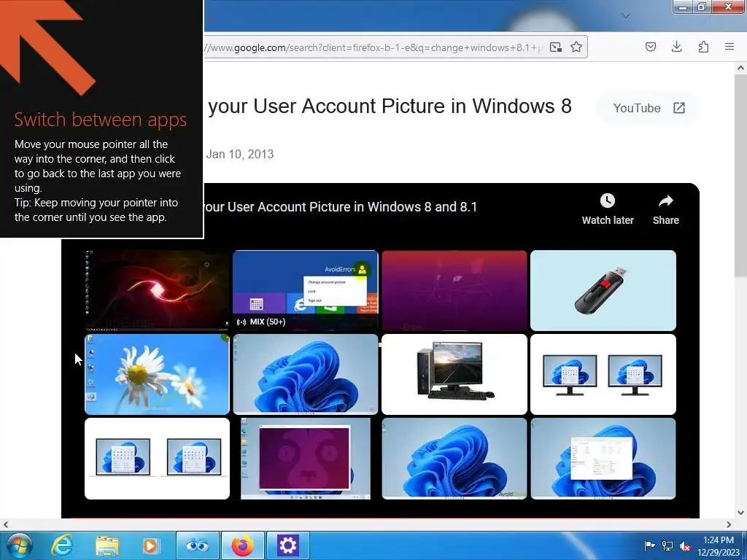This screenshot has height=560, width=747.
Task: Click the icon left of the bookmark star
Action: point(555,47)
